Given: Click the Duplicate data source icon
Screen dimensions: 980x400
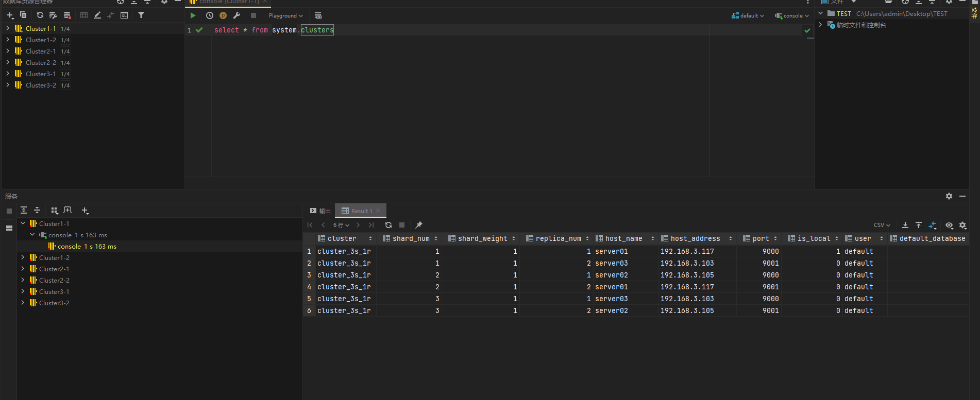Looking at the screenshot, I should click(x=23, y=15).
